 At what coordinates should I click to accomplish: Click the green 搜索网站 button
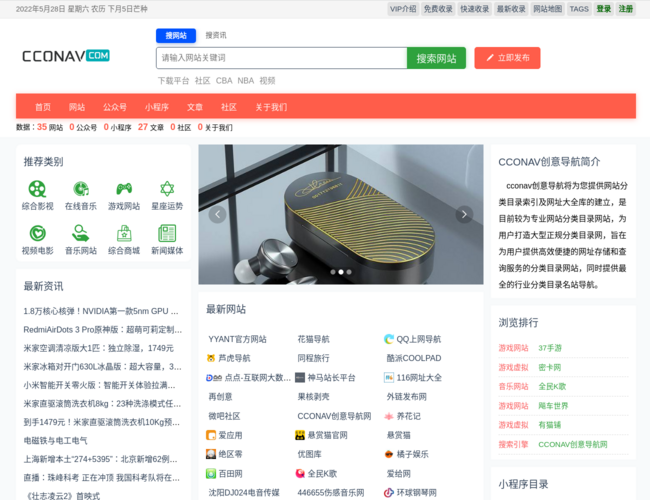pyautogui.click(x=436, y=58)
